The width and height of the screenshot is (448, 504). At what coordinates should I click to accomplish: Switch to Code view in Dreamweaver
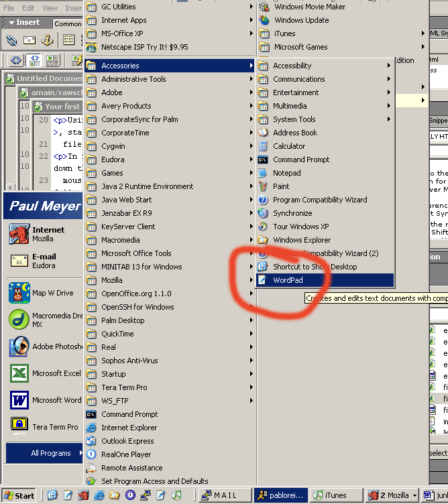(x=16, y=60)
